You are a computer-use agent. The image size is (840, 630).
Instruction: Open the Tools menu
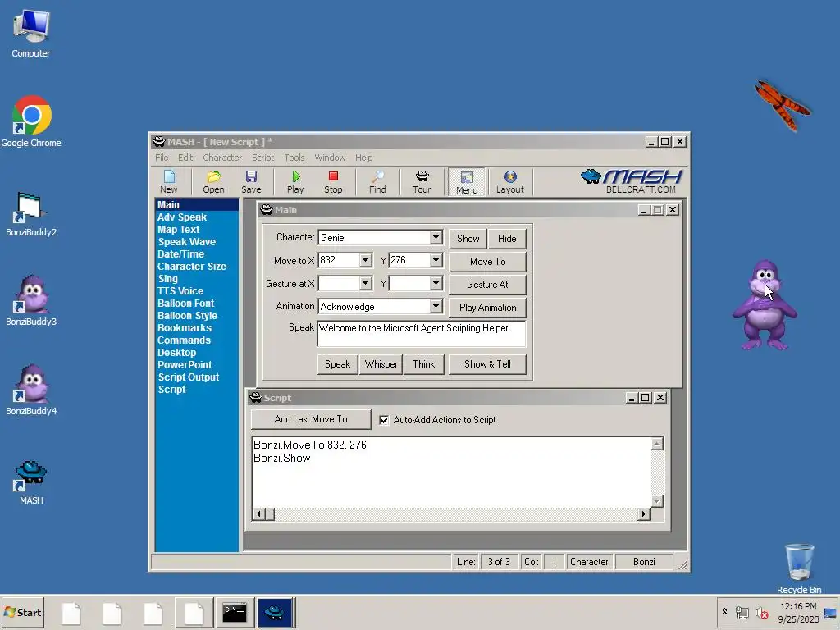point(294,157)
